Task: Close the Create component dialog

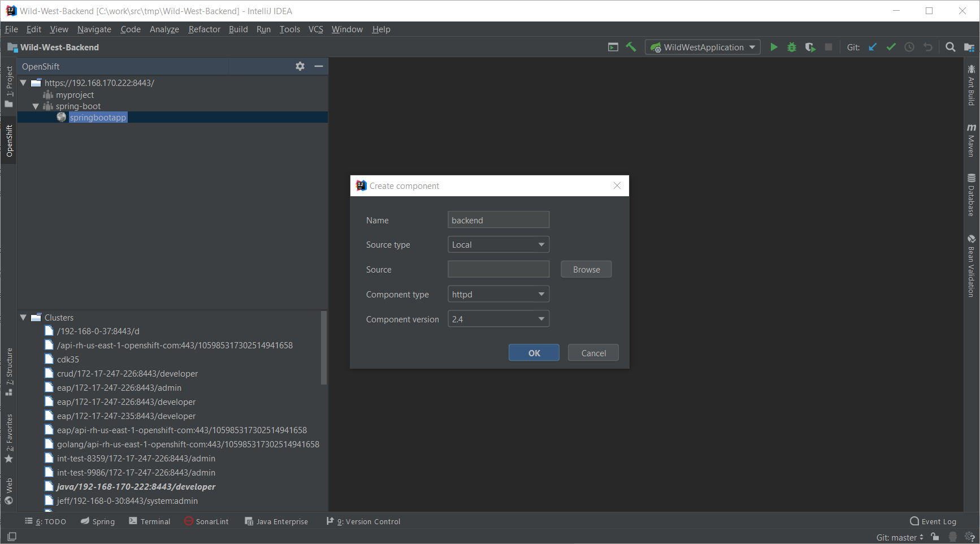Action: 617,185
